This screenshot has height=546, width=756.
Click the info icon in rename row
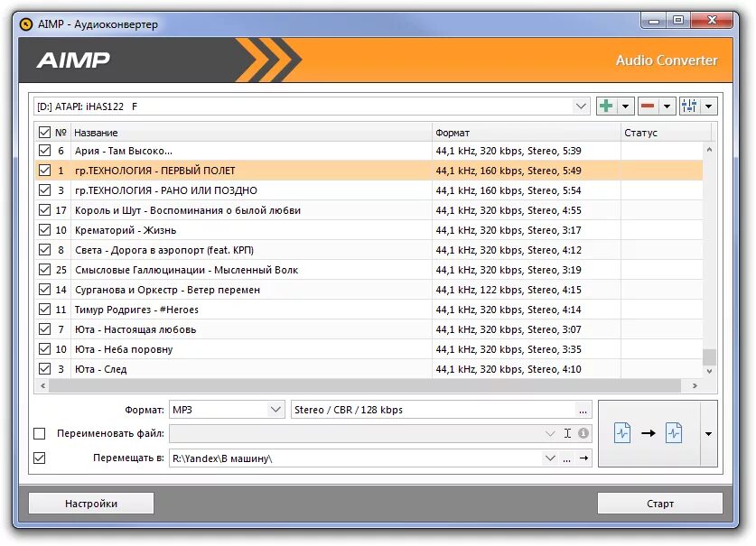point(583,433)
